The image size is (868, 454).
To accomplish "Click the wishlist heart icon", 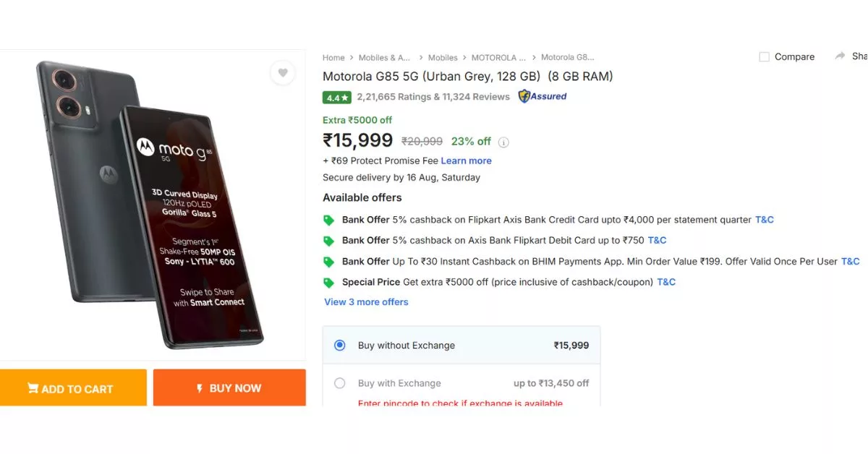I will (x=282, y=73).
